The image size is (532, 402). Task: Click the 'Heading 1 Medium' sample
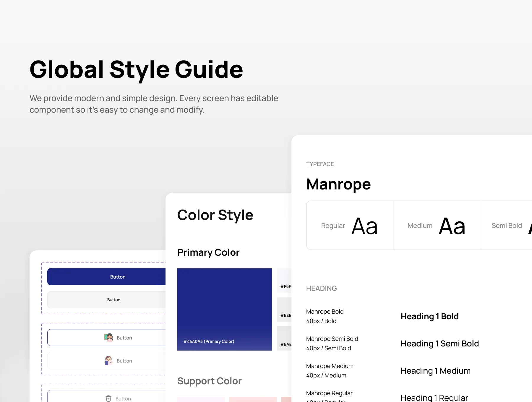click(x=436, y=371)
